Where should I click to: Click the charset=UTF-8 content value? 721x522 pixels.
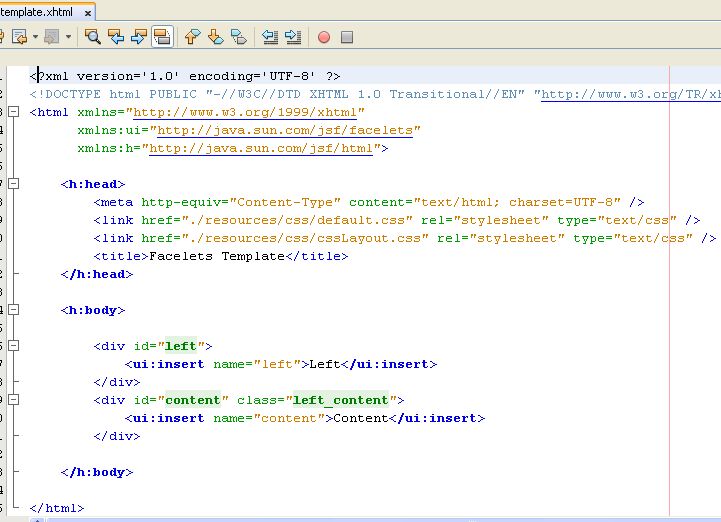click(561, 202)
